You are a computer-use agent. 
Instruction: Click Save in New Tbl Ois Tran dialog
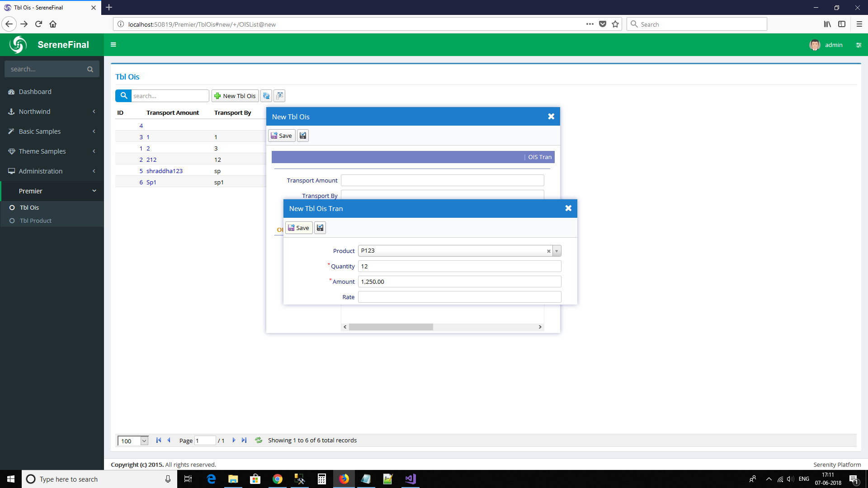(299, 228)
